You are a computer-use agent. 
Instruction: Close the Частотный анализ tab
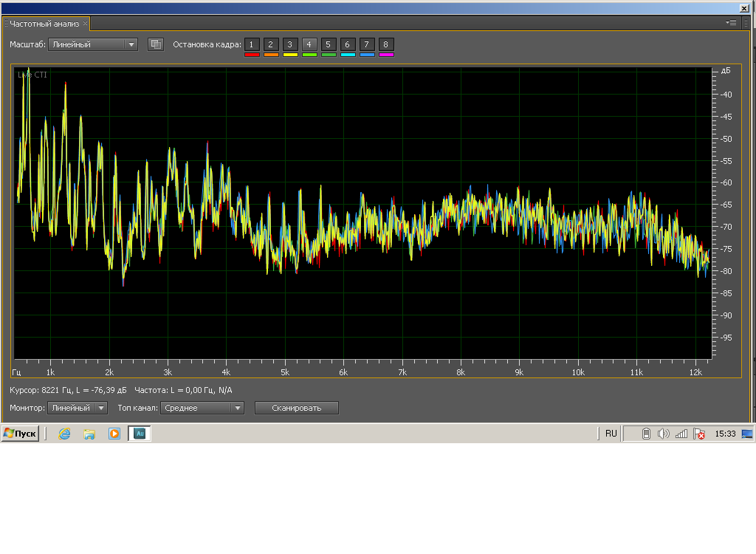[85, 24]
